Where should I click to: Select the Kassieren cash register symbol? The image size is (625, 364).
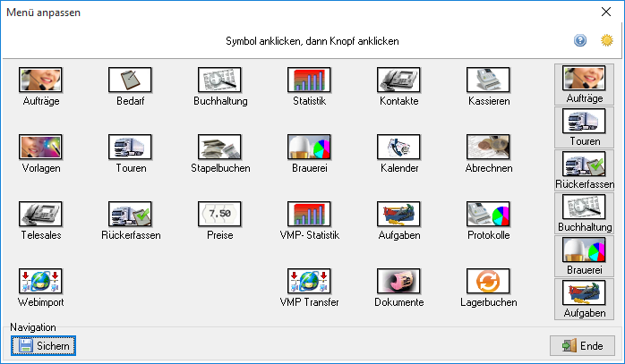click(x=488, y=80)
